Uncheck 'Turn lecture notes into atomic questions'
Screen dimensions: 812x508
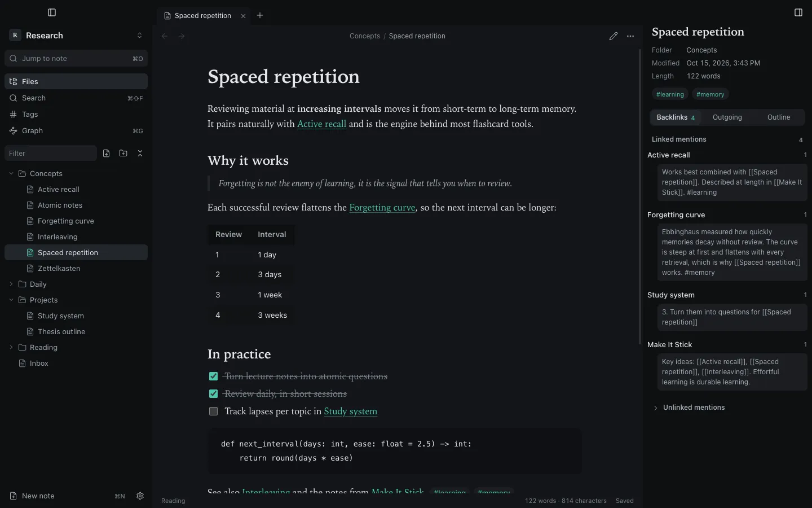(x=213, y=376)
